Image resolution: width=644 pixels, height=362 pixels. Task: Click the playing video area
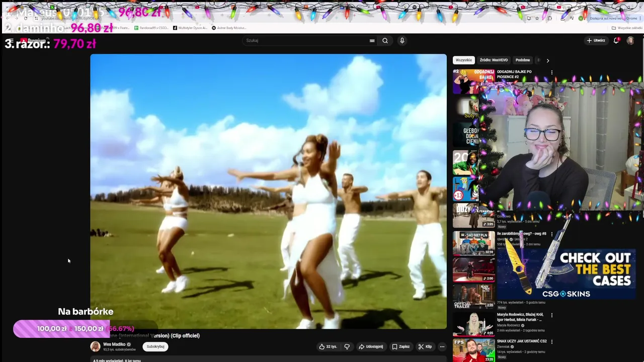point(268,192)
